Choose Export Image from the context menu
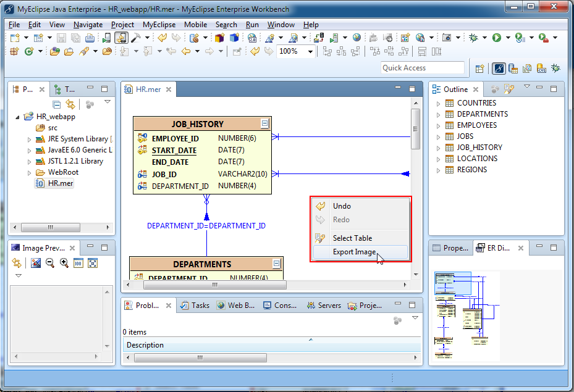Screen dimensions: 574x392 (x=354, y=252)
